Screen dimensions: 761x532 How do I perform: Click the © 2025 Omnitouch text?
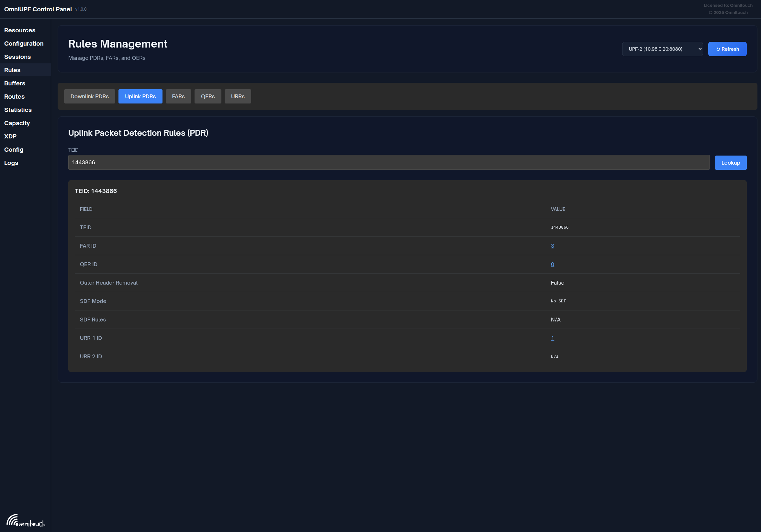coord(728,13)
